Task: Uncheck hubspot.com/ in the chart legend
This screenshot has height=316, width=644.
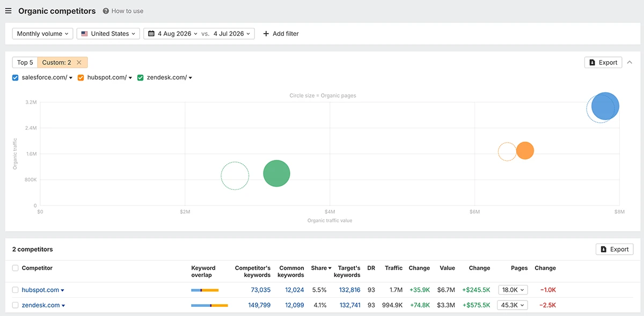Action: (x=81, y=77)
